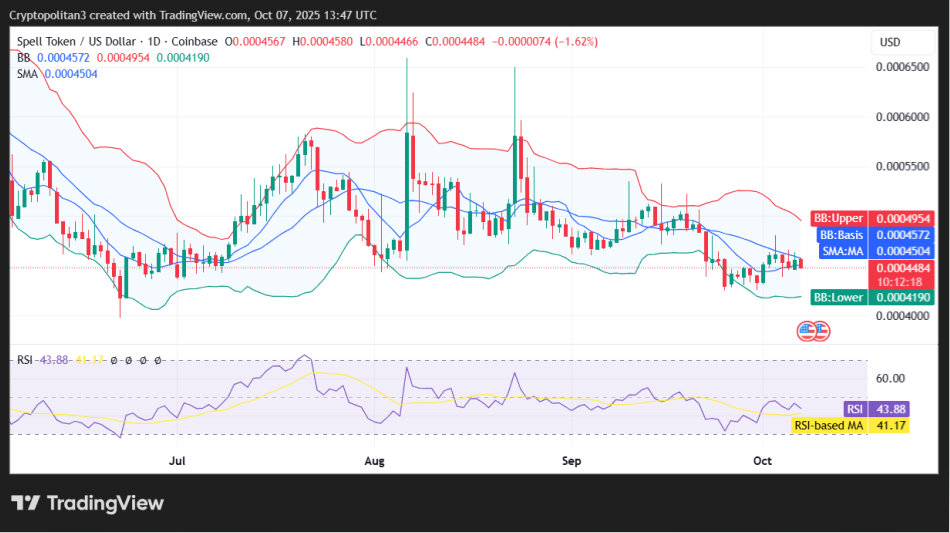
Task: Select the RSI indicator legend
Action: pyautogui.click(x=27, y=360)
